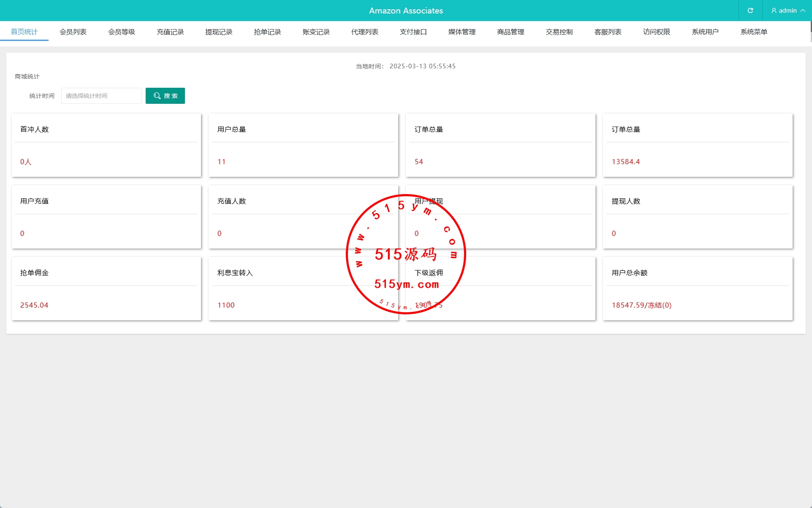The height and width of the screenshot is (508, 812).
Task: Go to the 媒体管理 tab
Action: pyautogui.click(x=462, y=32)
